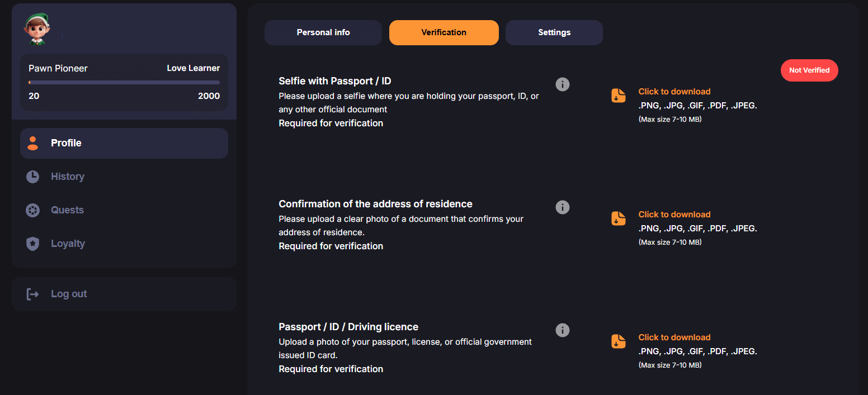This screenshot has height=395, width=868.
Task: Open History via the clock icon
Action: [x=33, y=177]
